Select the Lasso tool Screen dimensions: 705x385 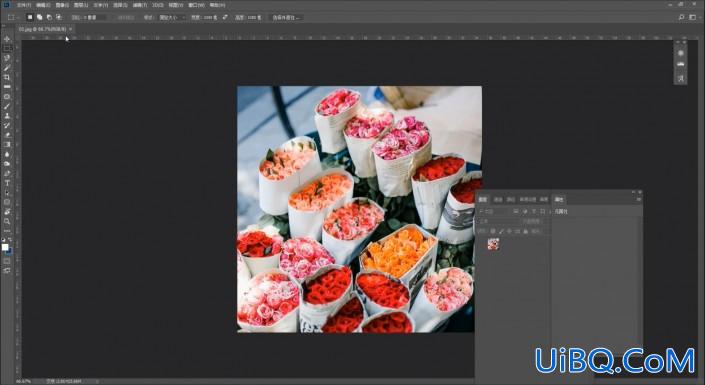coord(7,58)
